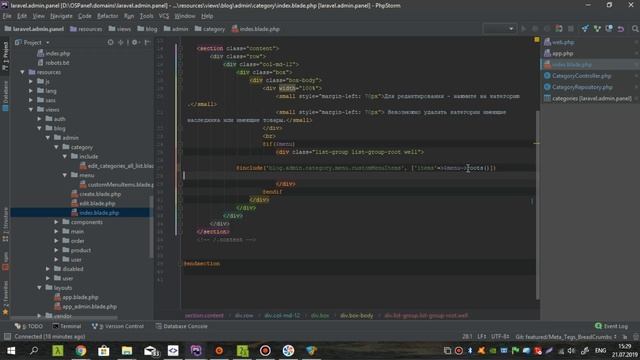Open PhpStorm icon in Windows taskbar
The height and width of the screenshot is (360, 640).
(196, 351)
